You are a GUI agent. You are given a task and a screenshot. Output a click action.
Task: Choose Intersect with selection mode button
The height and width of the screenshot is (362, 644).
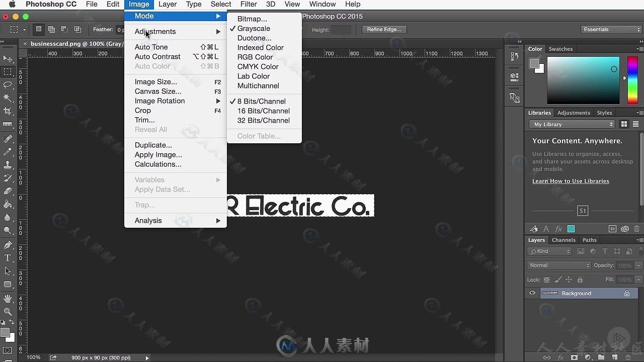(77, 30)
